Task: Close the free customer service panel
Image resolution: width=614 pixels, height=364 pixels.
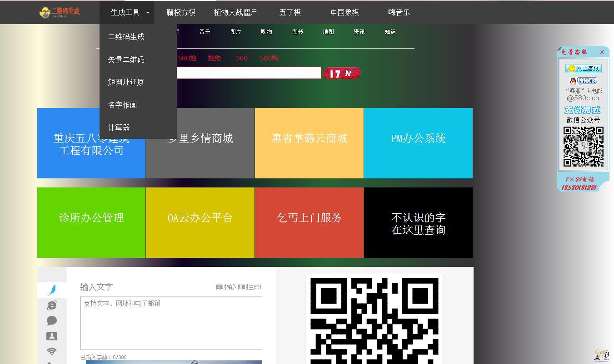Action: click(x=602, y=52)
